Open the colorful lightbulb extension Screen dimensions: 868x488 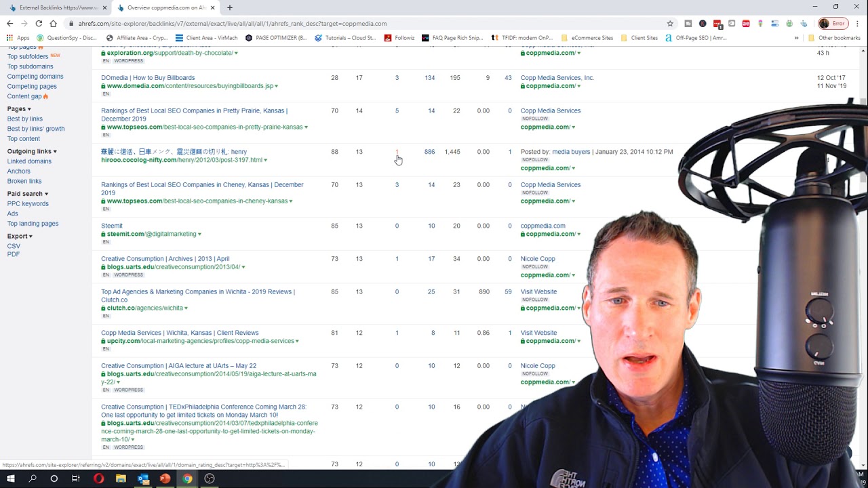coord(760,23)
